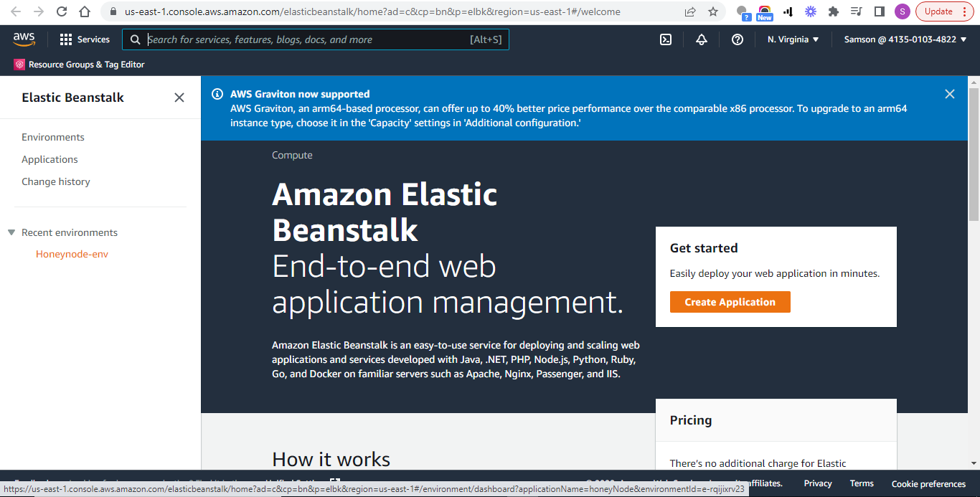980x497 pixels.
Task: Close the Elastic Beanstalk sidebar
Action: 179,98
